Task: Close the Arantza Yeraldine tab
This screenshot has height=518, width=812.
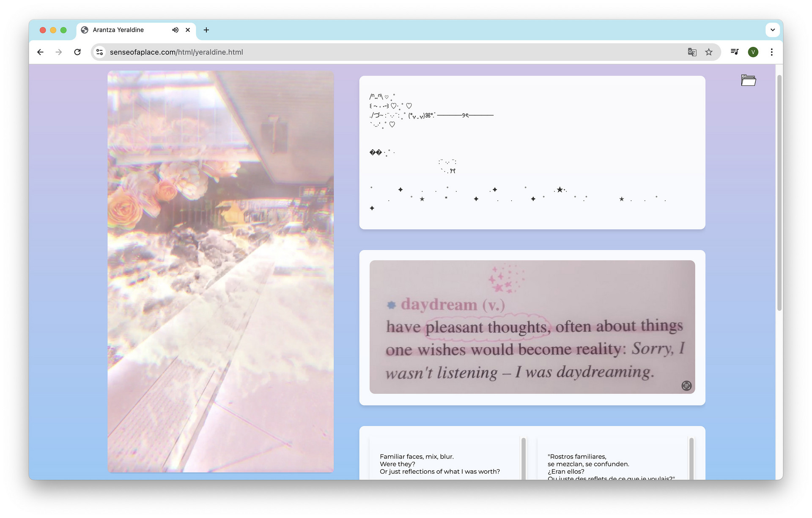Action: coord(188,30)
